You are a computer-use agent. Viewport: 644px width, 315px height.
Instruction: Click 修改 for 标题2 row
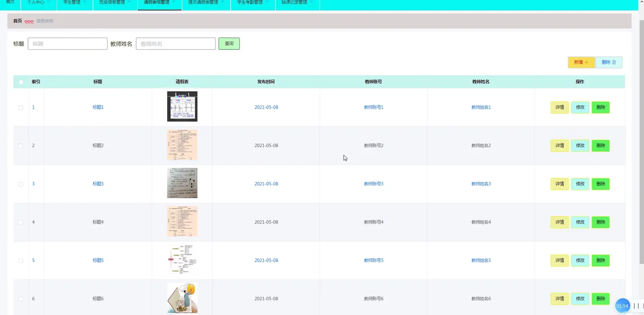pyautogui.click(x=580, y=146)
